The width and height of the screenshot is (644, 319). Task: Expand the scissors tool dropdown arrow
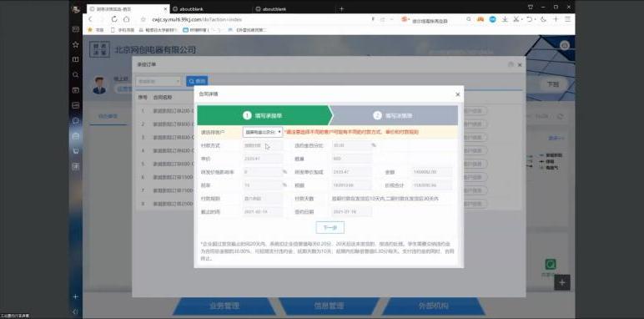tap(521, 19)
